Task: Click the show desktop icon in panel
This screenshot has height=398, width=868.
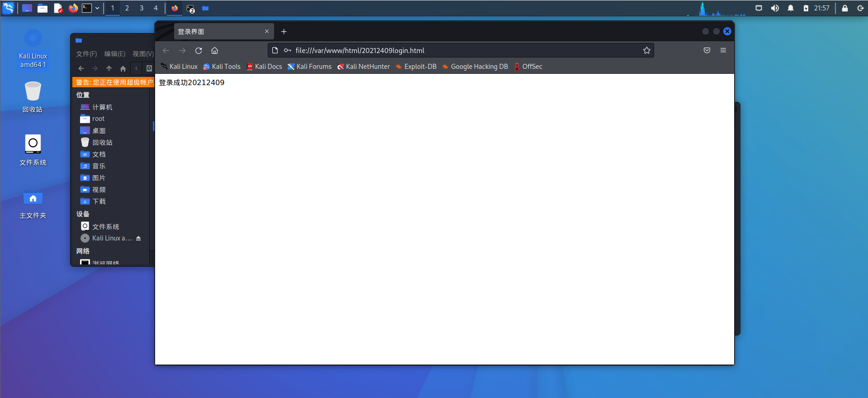Action: tap(27, 8)
